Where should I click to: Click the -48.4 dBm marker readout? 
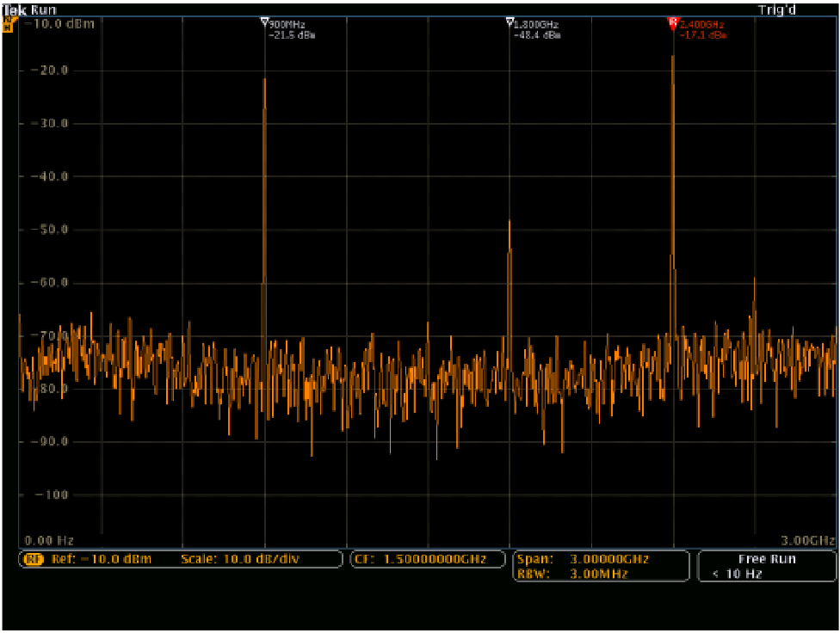tap(539, 35)
